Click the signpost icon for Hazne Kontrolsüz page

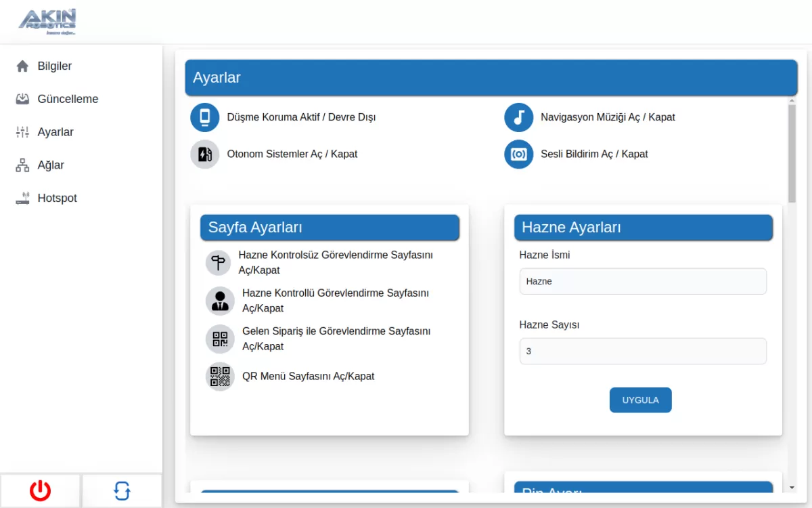point(219,263)
